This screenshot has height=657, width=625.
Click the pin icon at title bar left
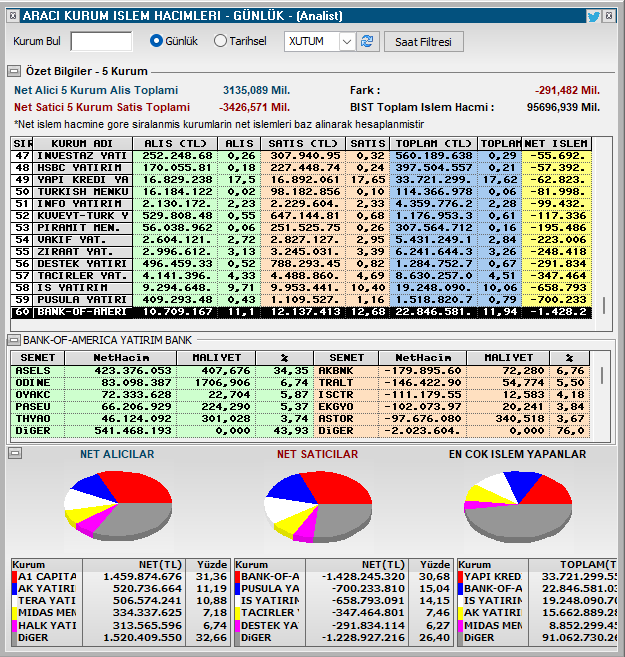pos(13,16)
